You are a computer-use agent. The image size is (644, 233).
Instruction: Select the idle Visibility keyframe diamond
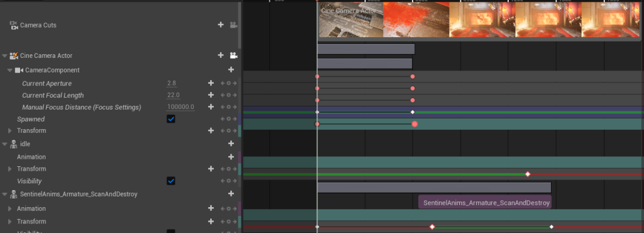(528, 174)
